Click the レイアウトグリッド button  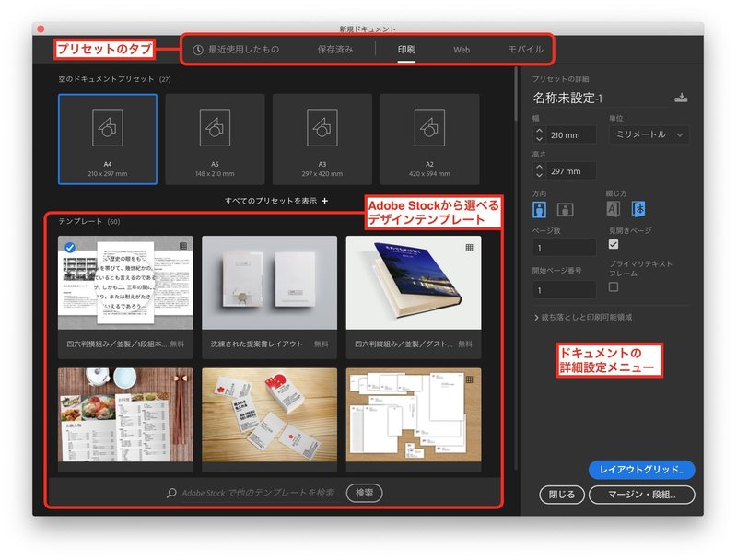(642, 469)
